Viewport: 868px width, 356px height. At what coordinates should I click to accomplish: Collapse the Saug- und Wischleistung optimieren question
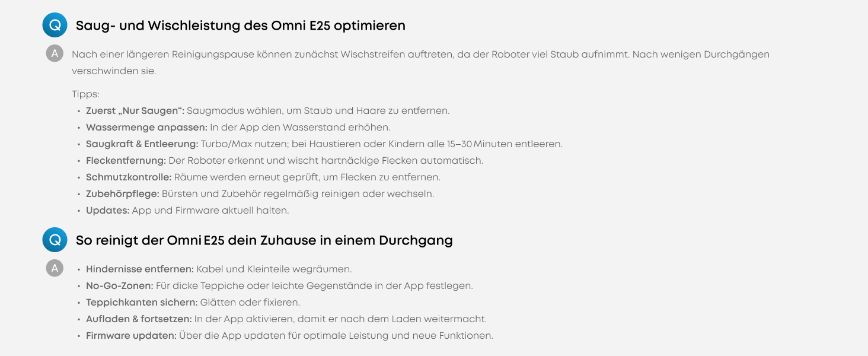coord(240,26)
